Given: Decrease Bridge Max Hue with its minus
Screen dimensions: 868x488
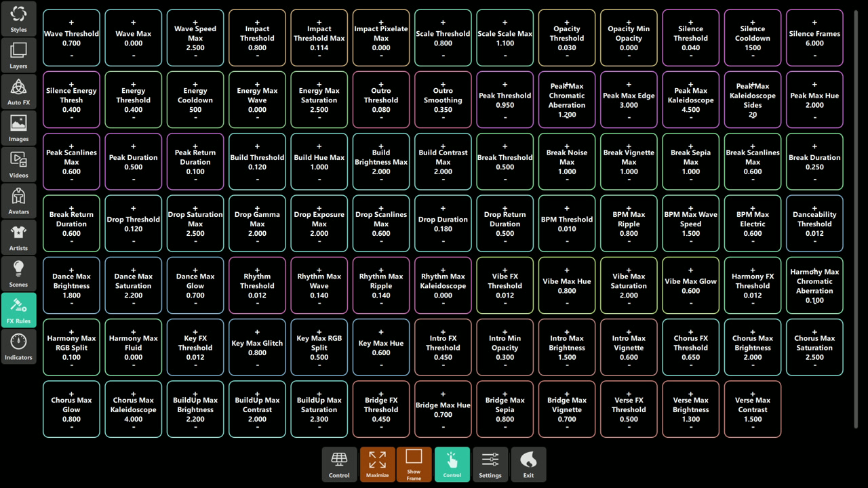Looking at the screenshot, I should 443,427.
